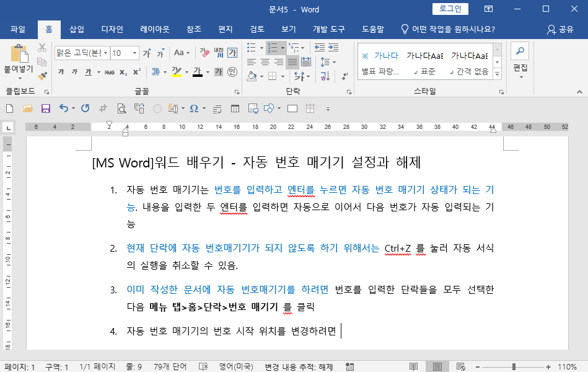Toggle justify alignment
Screen dimensions: 588x372
[x=292, y=62]
